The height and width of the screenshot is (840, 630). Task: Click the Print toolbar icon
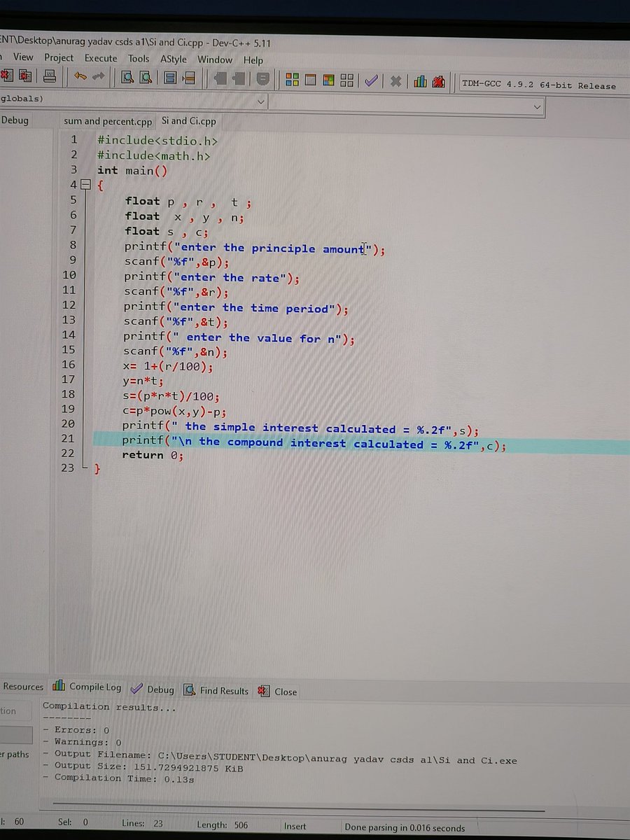pos(49,76)
